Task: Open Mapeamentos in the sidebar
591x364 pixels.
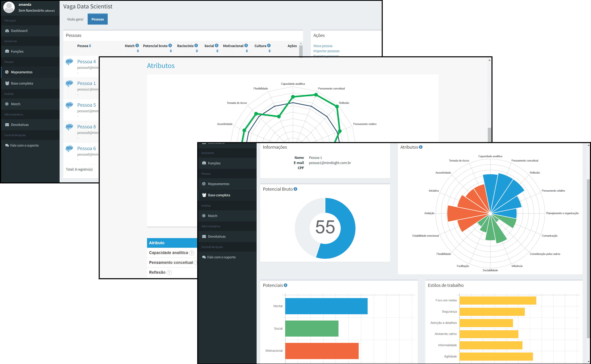Action: pyautogui.click(x=22, y=72)
